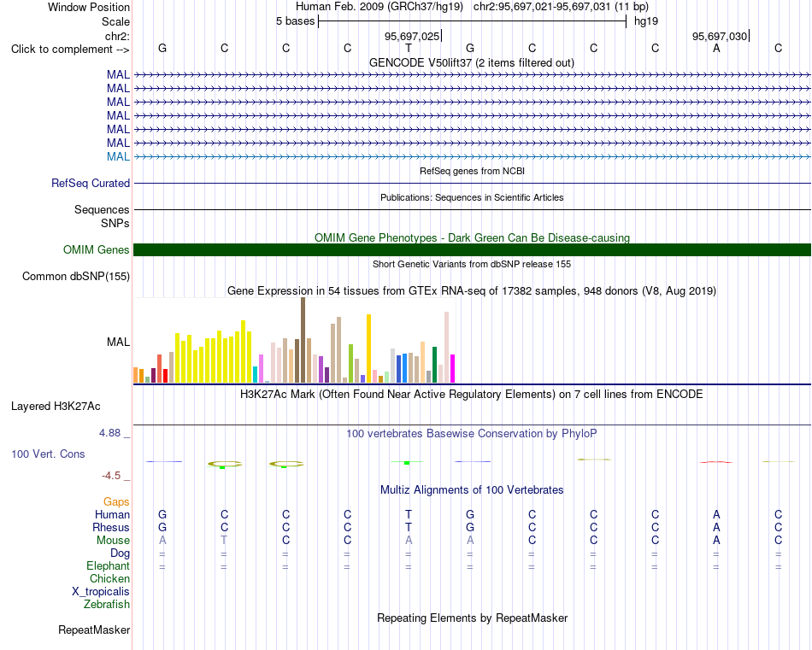Screen dimensions: 812x650
Task: Open 'Multiz Alignments of 100 Vertebrates' title
Action: (x=472, y=489)
